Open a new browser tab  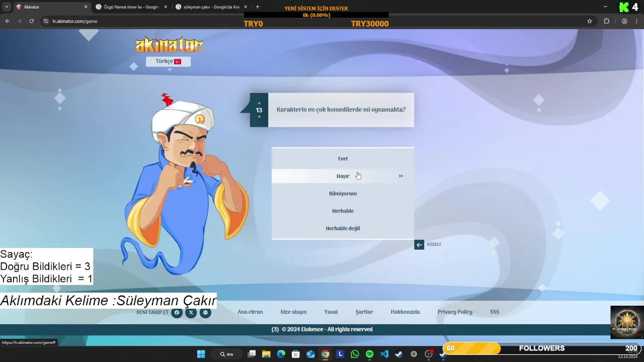[258, 7]
